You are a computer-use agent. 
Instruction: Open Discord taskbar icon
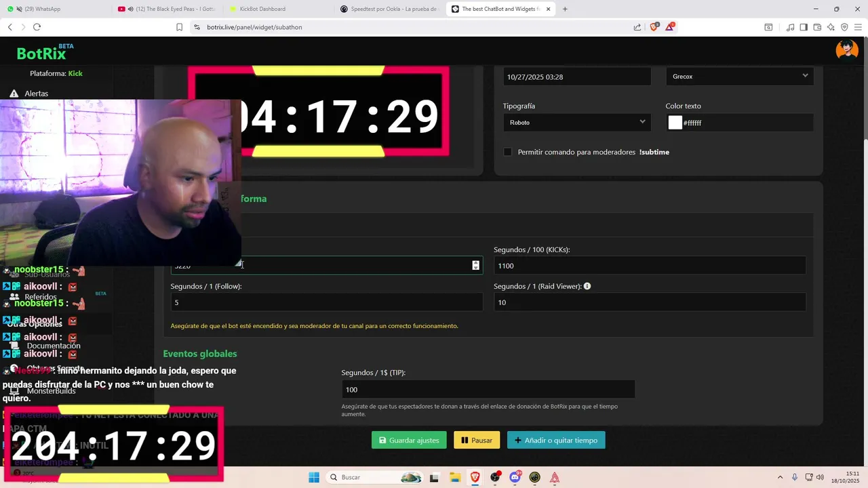coord(515,477)
